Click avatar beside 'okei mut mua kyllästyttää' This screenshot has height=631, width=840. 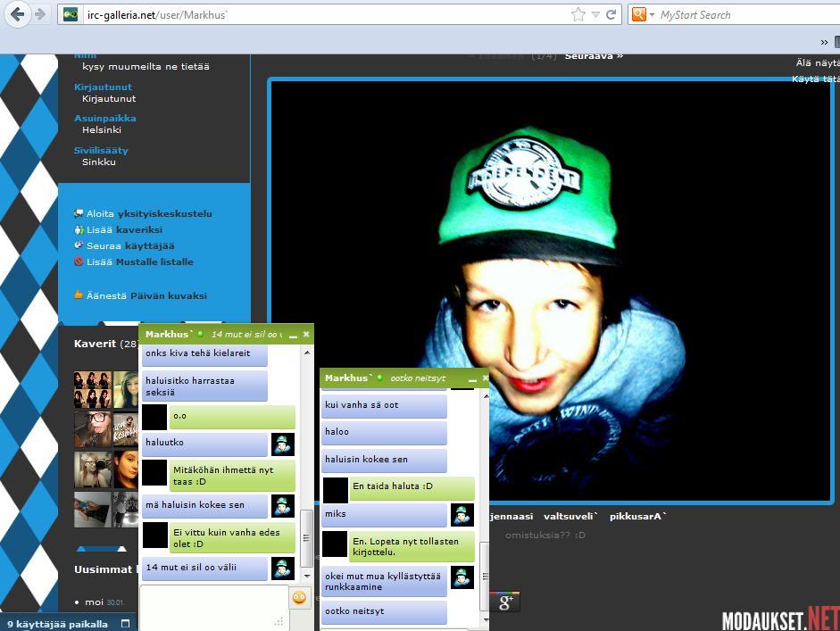coord(462,578)
